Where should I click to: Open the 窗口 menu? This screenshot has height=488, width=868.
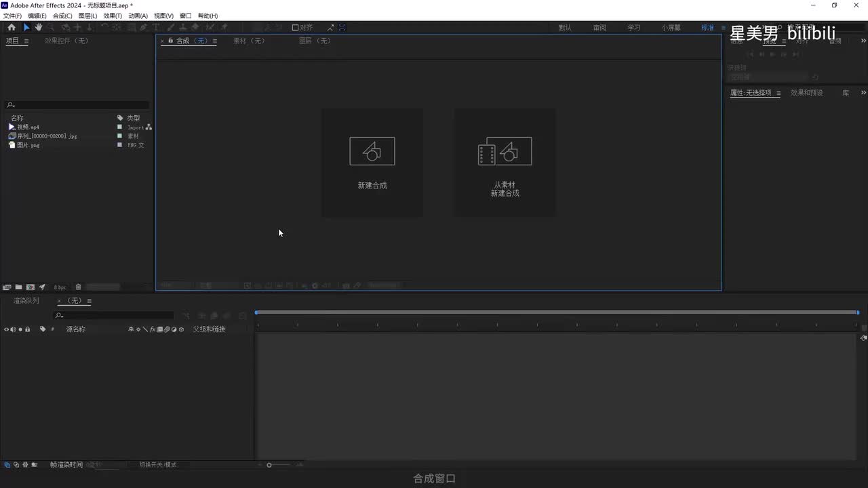(x=186, y=16)
